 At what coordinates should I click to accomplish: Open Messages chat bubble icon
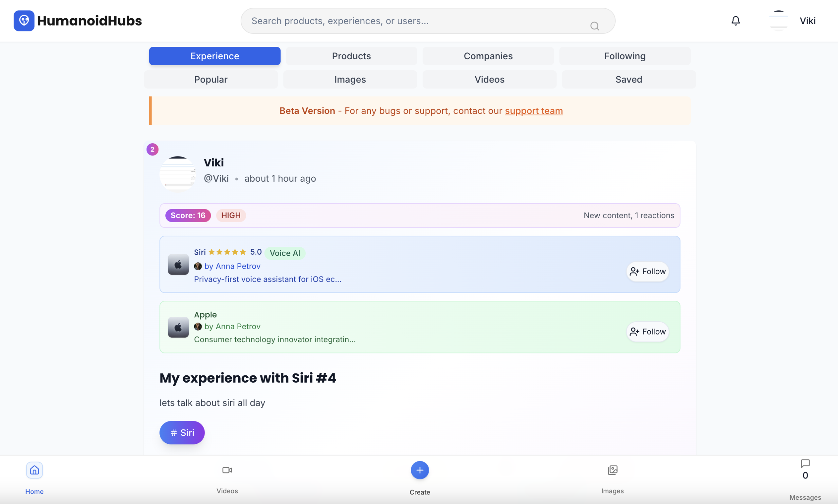pos(805,463)
